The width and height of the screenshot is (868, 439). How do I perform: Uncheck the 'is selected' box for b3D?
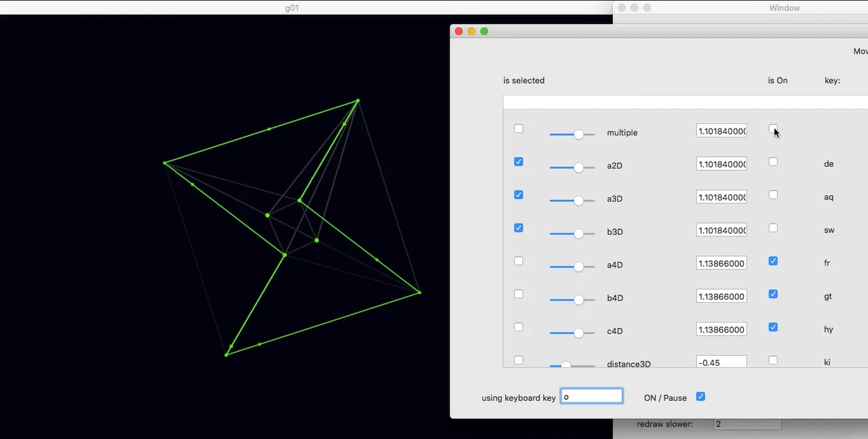(519, 228)
